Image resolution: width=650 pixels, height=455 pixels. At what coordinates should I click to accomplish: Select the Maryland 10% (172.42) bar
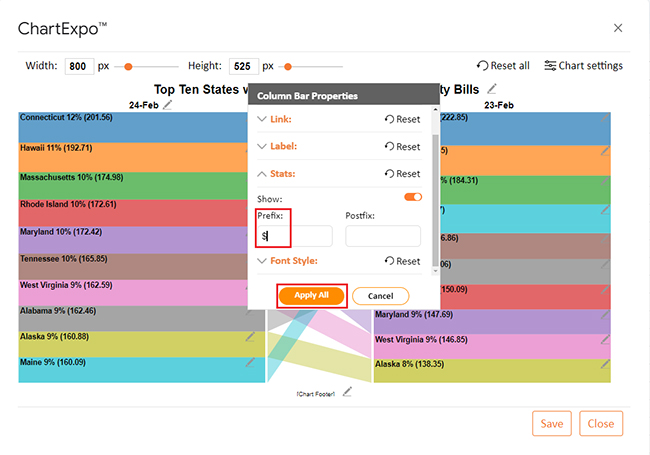click(x=133, y=240)
